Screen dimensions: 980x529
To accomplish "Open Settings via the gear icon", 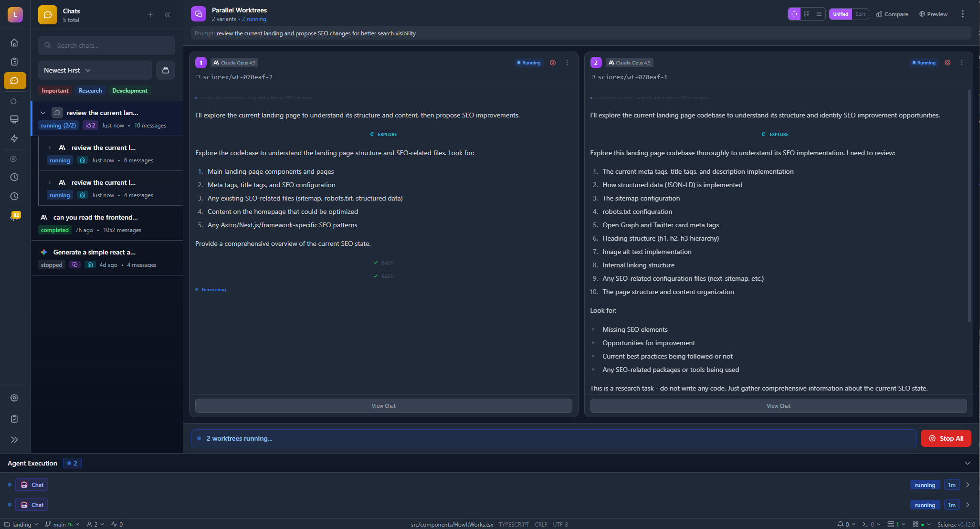I will click(x=14, y=398).
